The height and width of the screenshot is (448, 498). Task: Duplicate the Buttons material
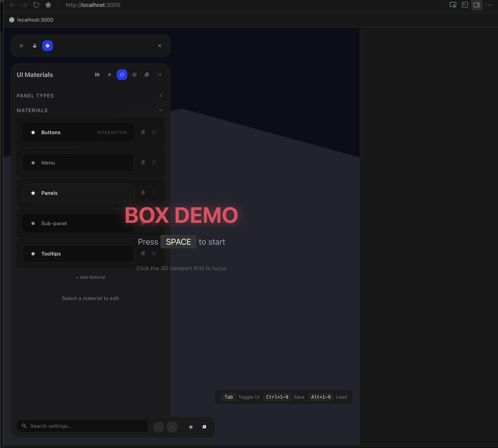pos(142,132)
